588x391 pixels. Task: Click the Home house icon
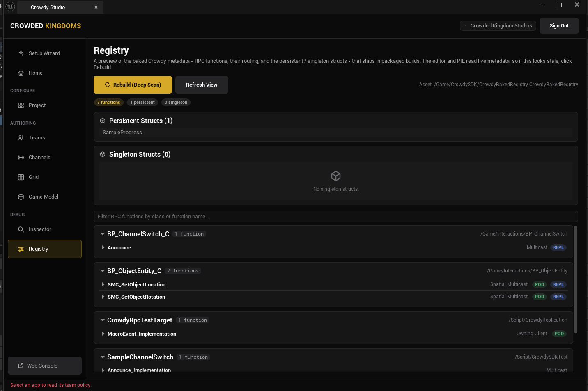pos(21,73)
